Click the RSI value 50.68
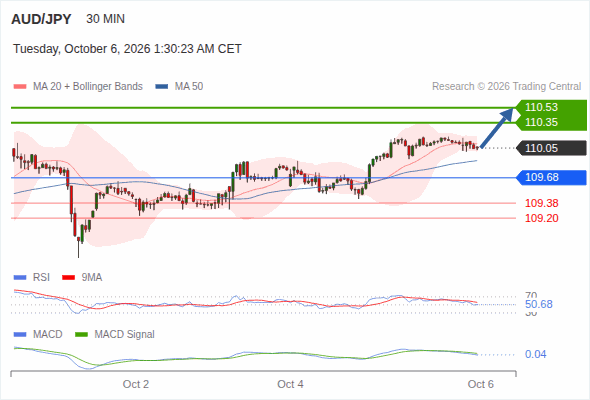The width and height of the screenshot is (590, 400). coord(539,304)
